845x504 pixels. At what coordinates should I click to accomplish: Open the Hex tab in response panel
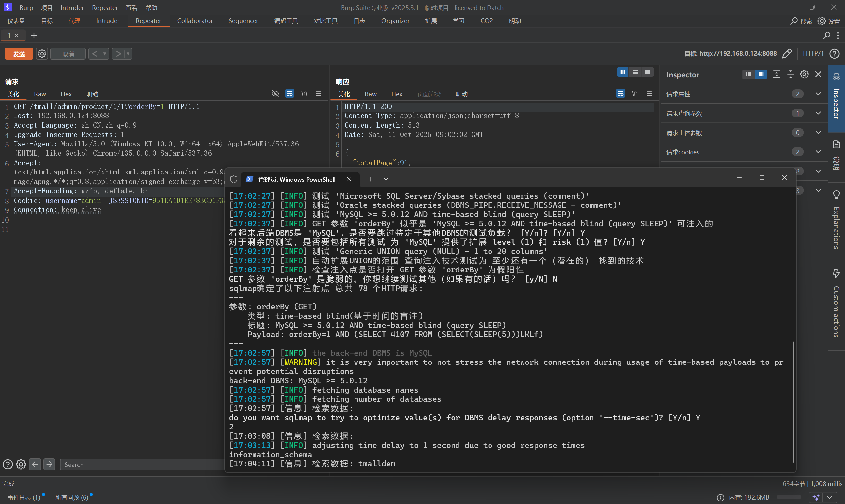[x=396, y=94]
